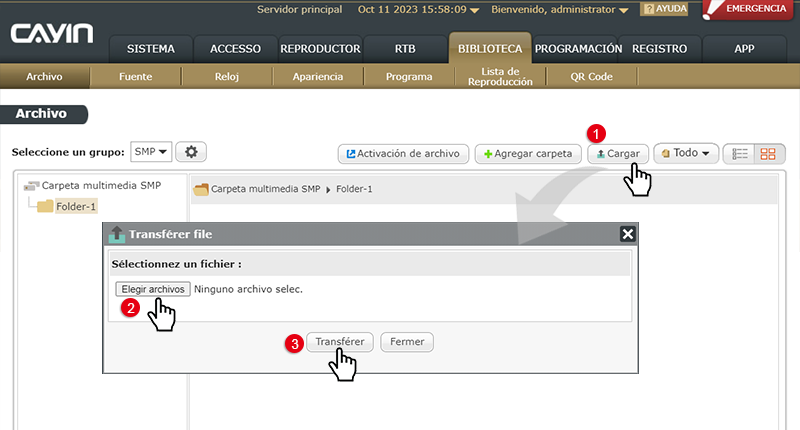The height and width of the screenshot is (430, 800).
Task: Select Folder-1 in the folder tree
Action: pyautogui.click(x=75, y=207)
